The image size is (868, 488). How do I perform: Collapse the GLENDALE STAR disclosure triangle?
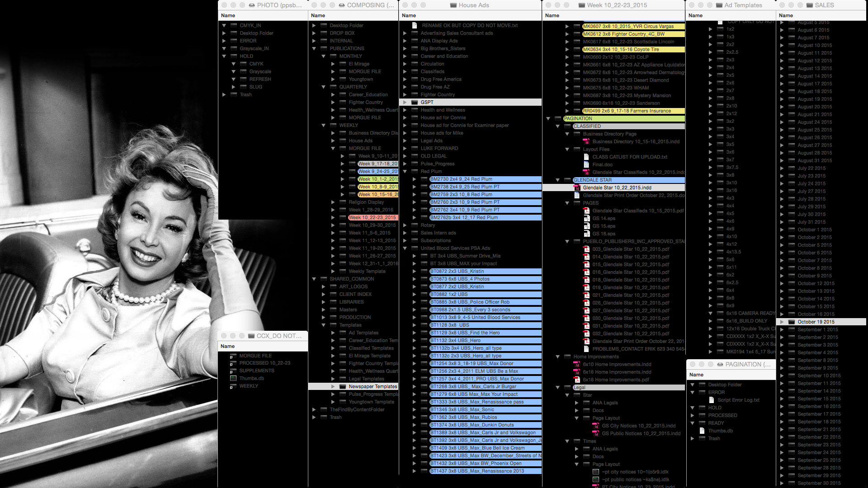click(x=558, y=180)
